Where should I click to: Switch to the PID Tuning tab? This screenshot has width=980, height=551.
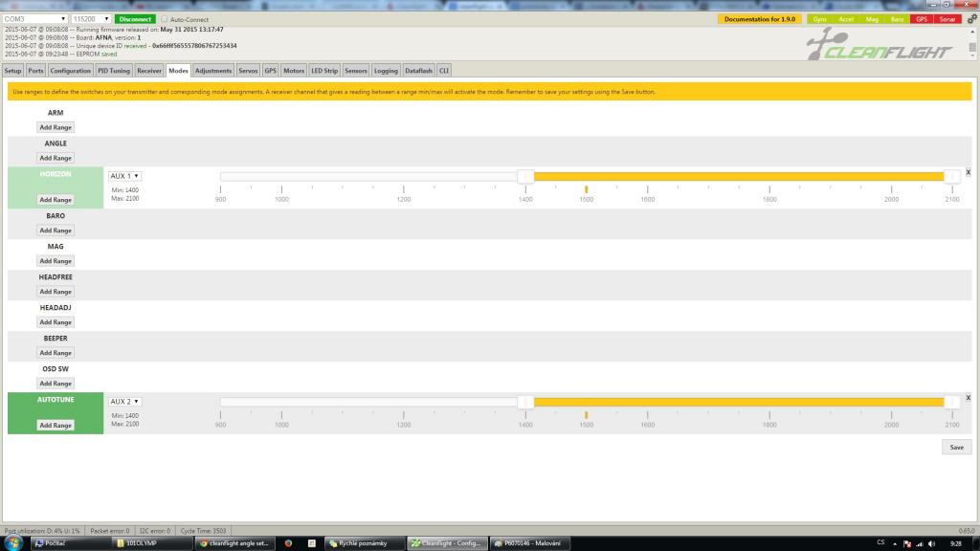(x=113, y=71)
